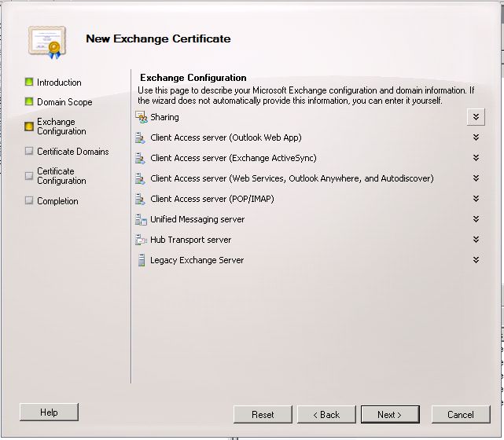
Task: Click the gray Certificate Configuration step indicator
Action: pyautogui.click(x=29, y=176)
